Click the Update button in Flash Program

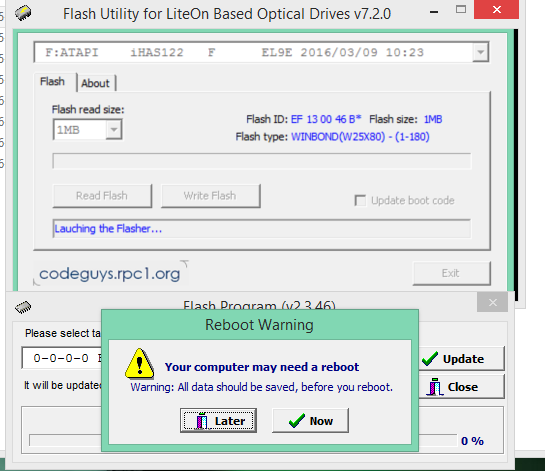[461, 358]
